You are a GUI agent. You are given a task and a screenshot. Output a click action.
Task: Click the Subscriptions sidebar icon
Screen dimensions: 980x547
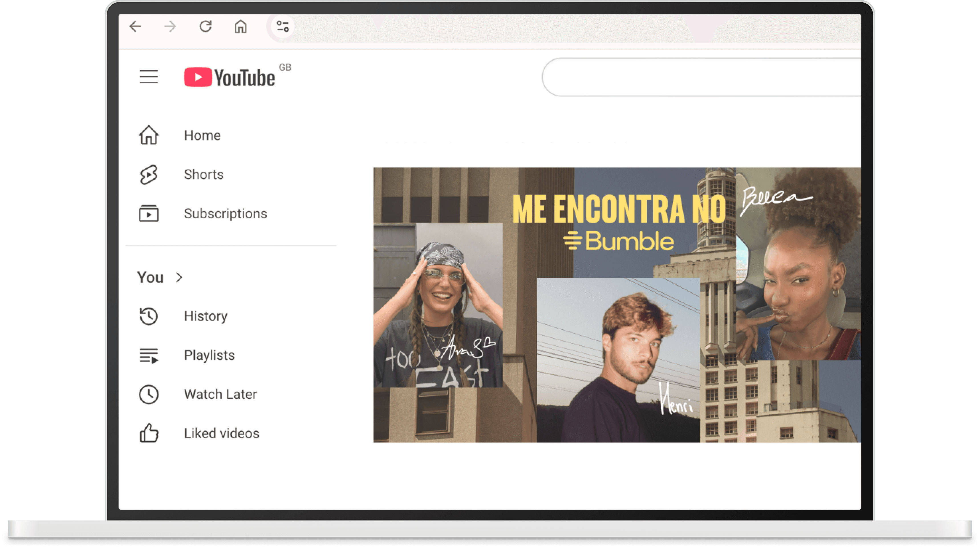[149, 214]
